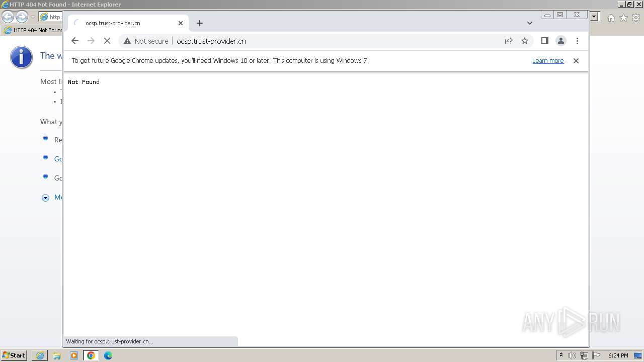Focus the Chrome address bar URL
Screen dimensions: 644x362
pyautogui.click(x=211, y=41)
